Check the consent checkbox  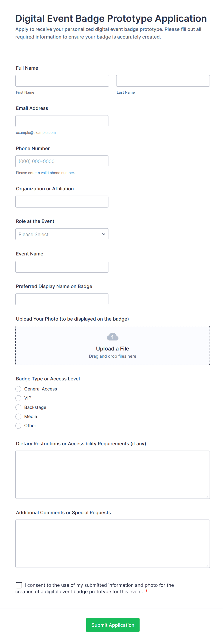pos(19,585)
